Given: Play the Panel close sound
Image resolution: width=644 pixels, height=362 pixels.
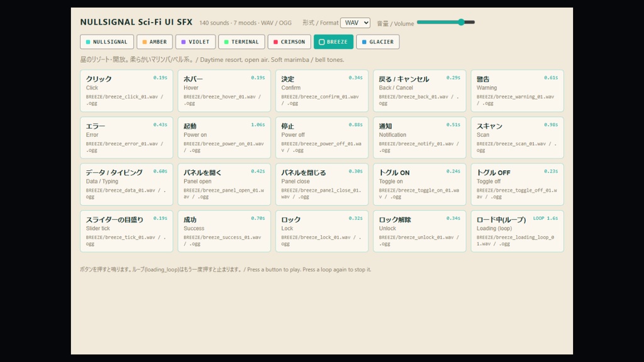Looking at the screenshot, I should [x=322, y=184].
